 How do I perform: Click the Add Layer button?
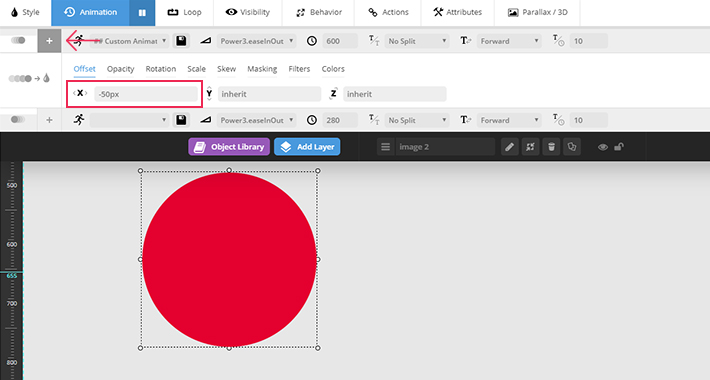coord(307,147)
